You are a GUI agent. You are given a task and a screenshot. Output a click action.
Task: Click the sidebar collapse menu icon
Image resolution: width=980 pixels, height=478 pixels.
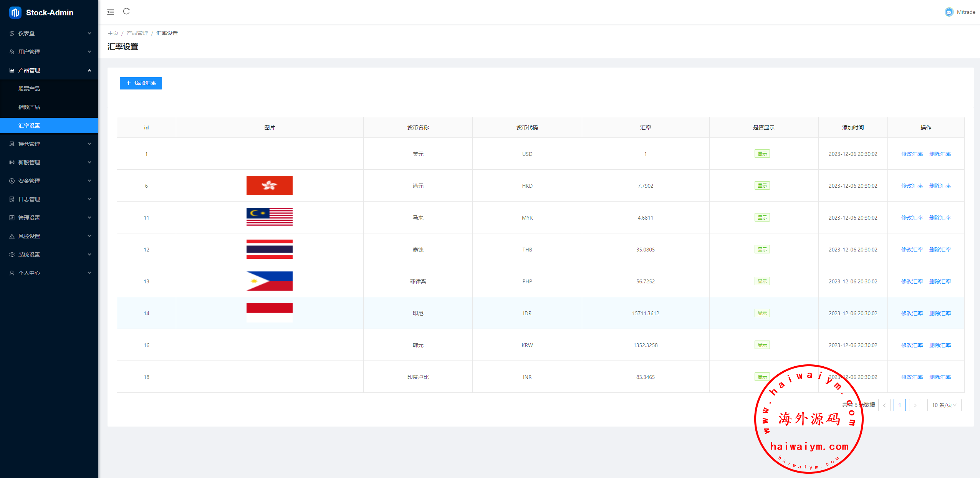[x=111, y=12]
